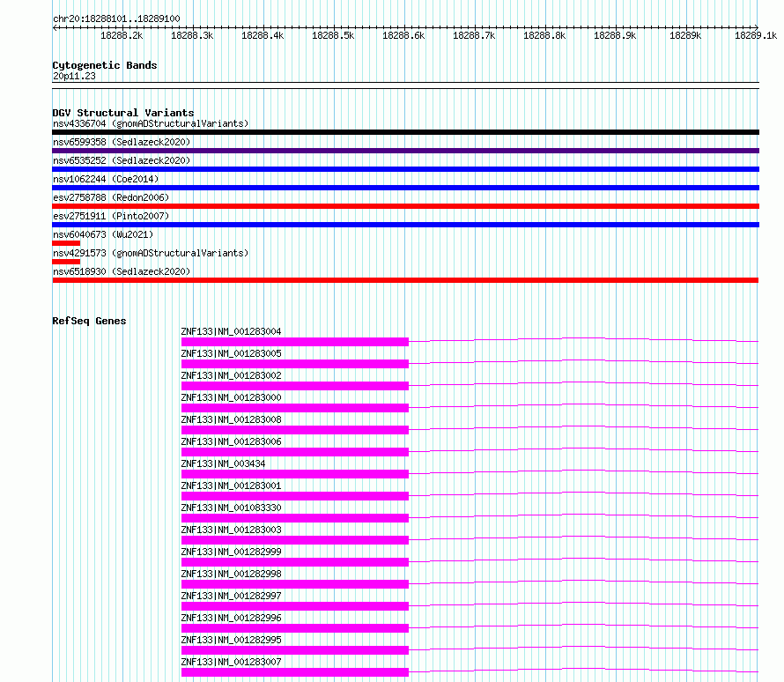
Task: Open ZNF133|NM_001083330 transcript label
Action: tap(231, 508)
